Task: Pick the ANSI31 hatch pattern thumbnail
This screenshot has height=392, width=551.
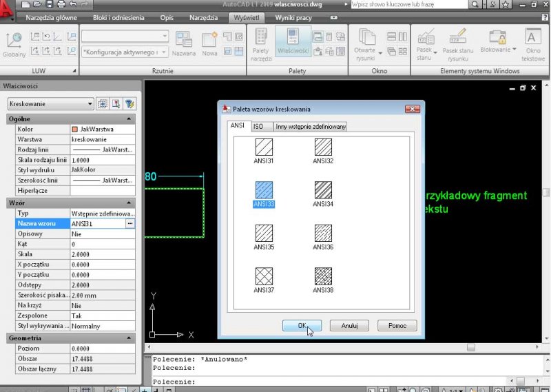Action: (x=264, y=147)
